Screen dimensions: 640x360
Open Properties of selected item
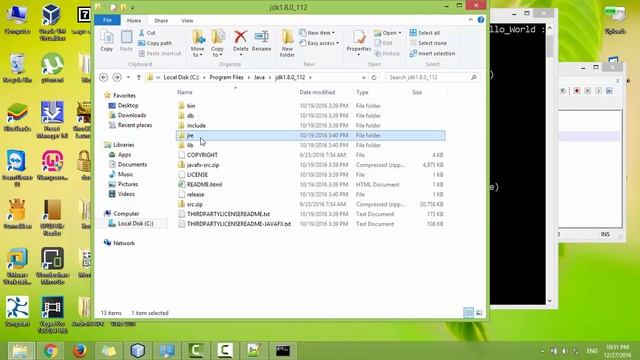(359, 42)
